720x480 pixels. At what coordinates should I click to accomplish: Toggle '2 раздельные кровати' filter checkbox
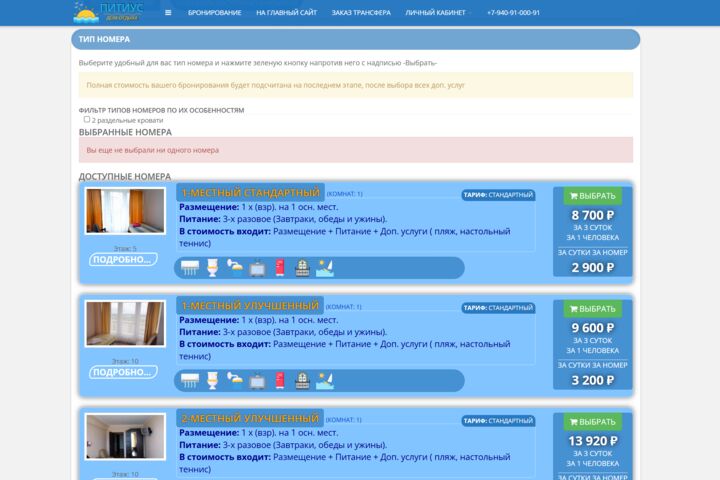87,119
